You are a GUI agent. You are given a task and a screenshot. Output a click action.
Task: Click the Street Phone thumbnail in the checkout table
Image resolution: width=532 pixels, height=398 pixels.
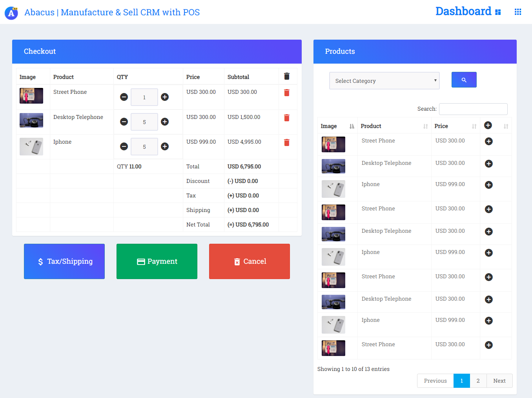pyautogui.click(x=31, y=95)
